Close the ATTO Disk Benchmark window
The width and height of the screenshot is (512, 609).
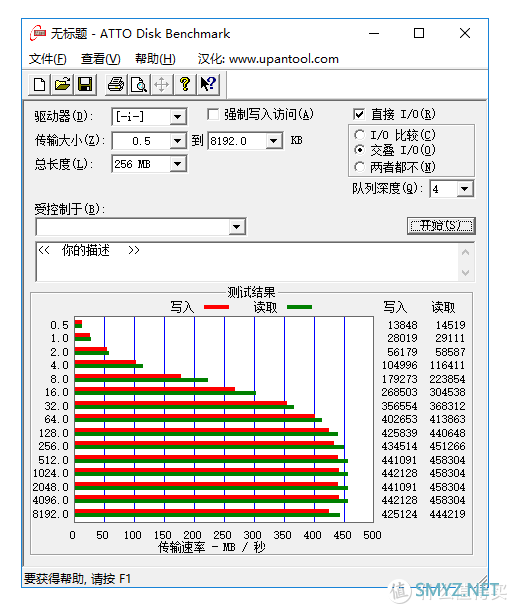coord(465,33)
